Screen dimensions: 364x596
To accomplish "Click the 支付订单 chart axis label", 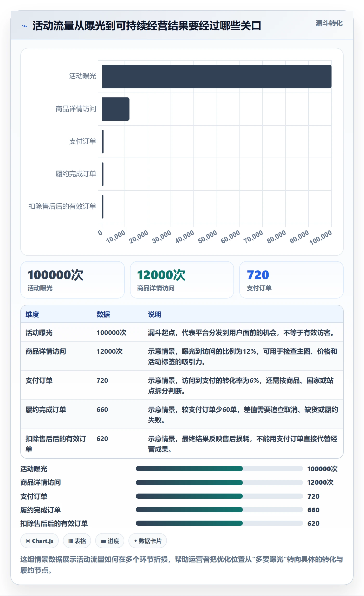I will click(83, 141).
